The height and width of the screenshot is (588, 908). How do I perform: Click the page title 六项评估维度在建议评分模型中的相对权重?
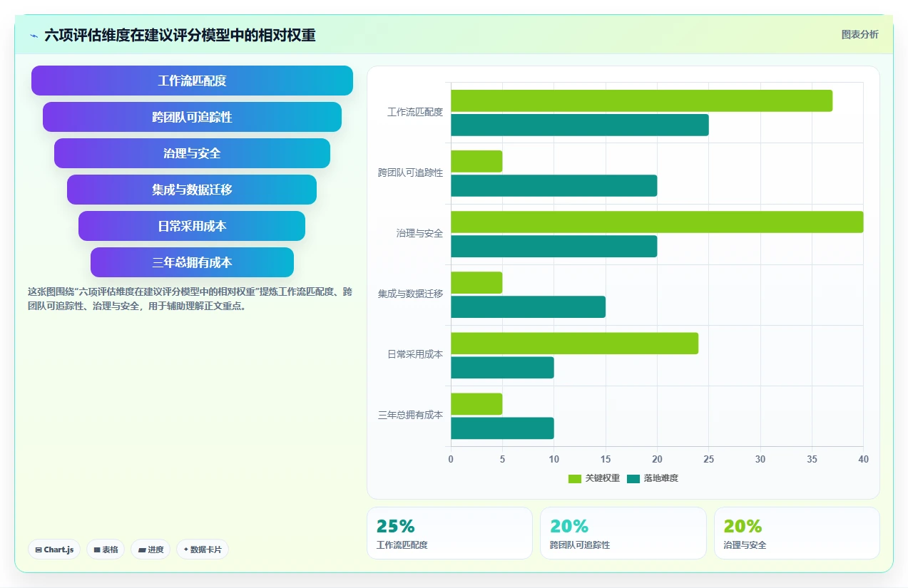point(180,35)
